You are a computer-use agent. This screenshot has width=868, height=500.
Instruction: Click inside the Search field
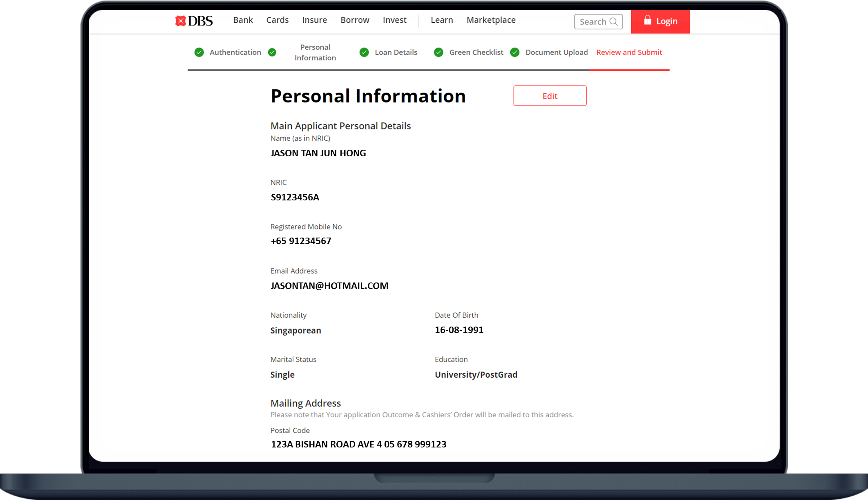click(x=593, y=22)
